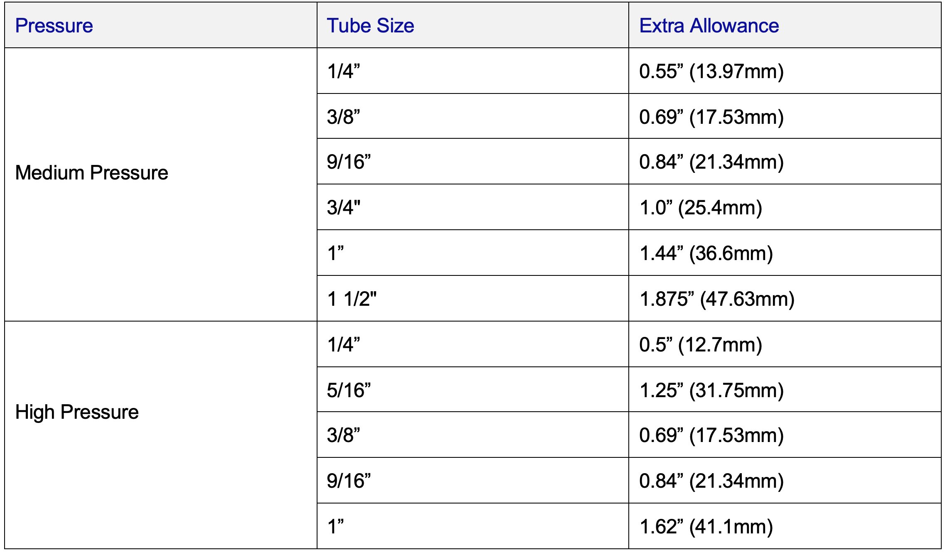
Task: Click the 3/4" tube size cell
Action: point(344,207)
